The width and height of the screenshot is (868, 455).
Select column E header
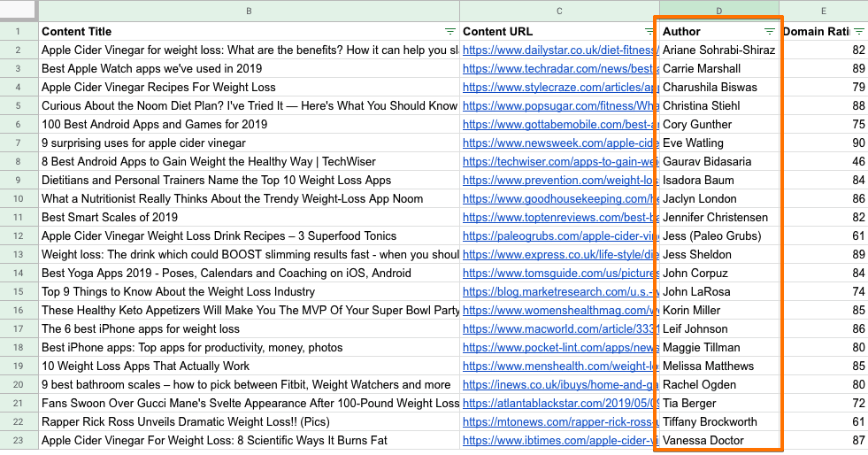coord(824,11)
